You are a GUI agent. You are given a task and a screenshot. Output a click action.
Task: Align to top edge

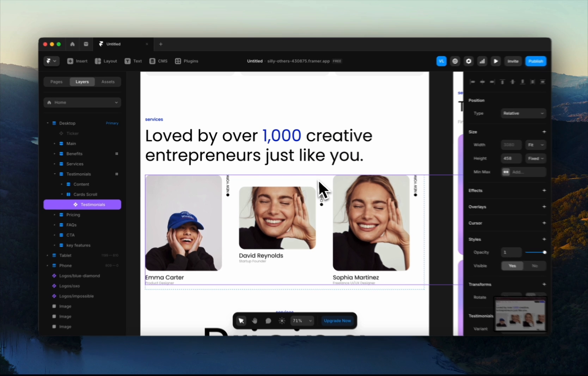pos(502,82)
